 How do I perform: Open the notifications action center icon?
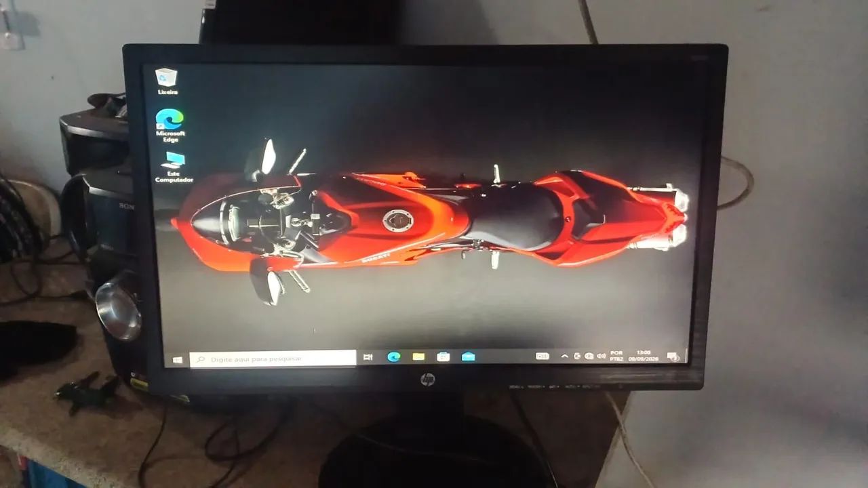673,356
